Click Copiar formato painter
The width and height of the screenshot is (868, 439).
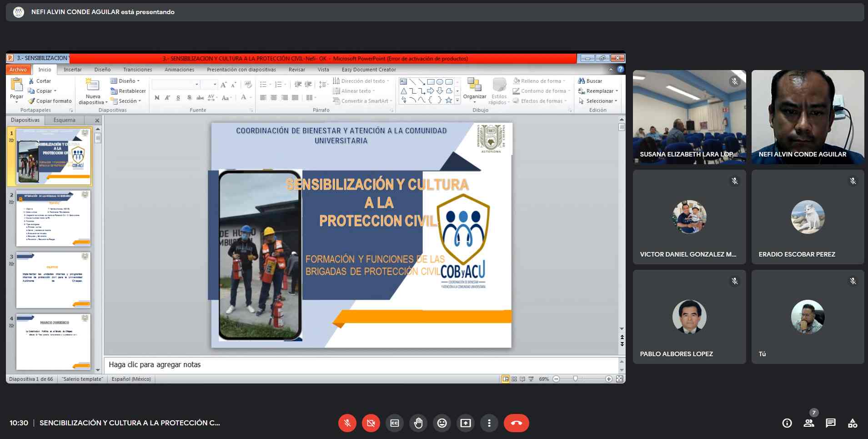point(50,101)
